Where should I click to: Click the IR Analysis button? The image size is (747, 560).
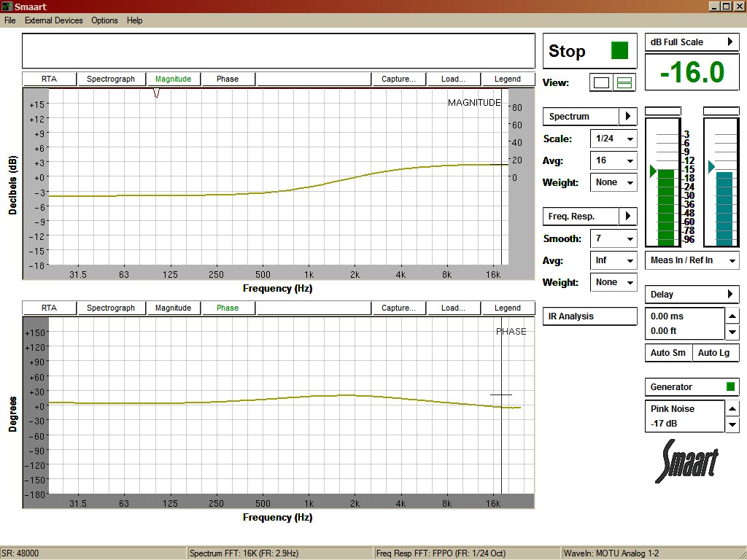click(589, 316)
